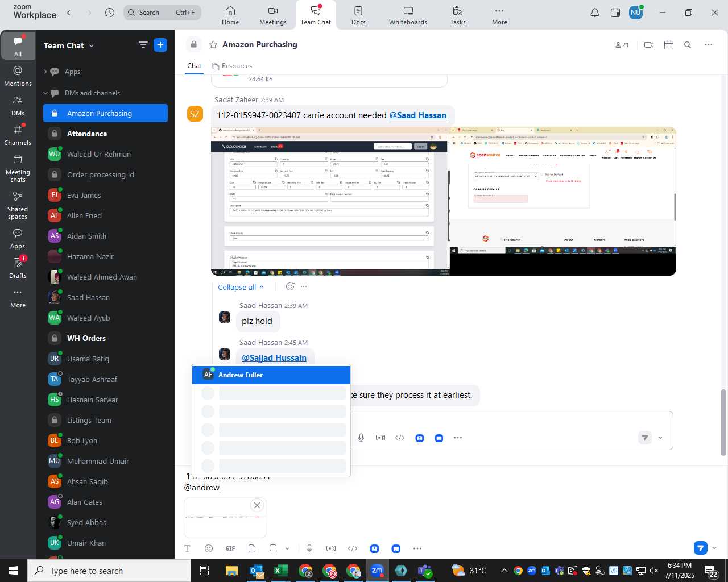The height and width of the screenshot is (582, 728).
Task: Open the Channels sidebar section
Action: 18,135
